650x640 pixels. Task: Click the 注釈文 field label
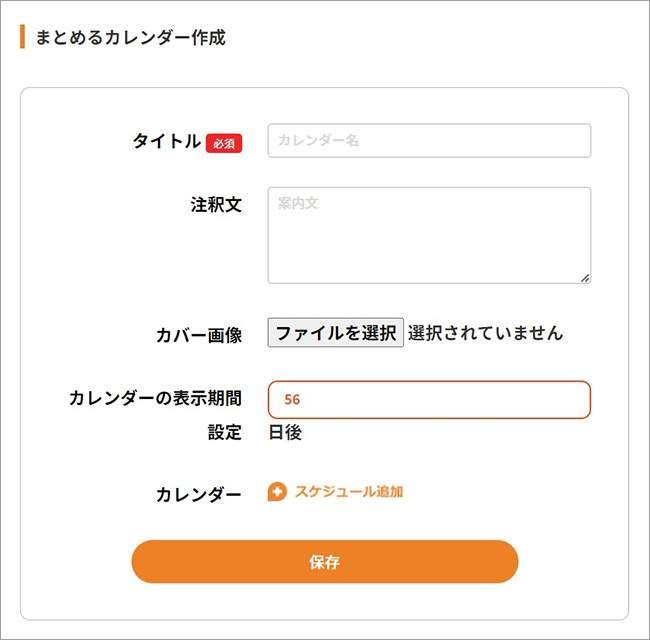point(216,205)
